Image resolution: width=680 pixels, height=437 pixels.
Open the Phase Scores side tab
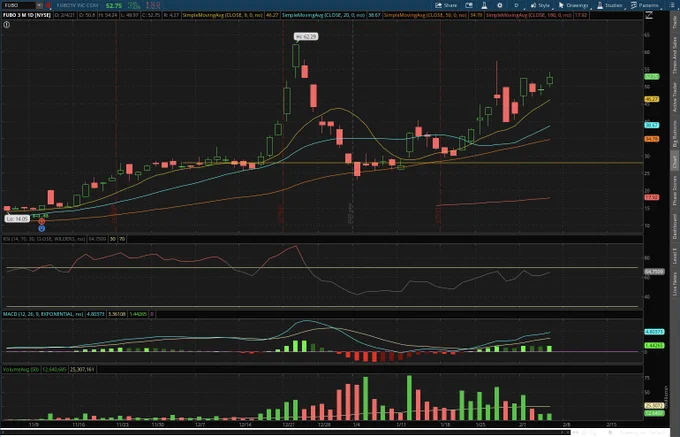pyautogui.click(x=674, y=190)
